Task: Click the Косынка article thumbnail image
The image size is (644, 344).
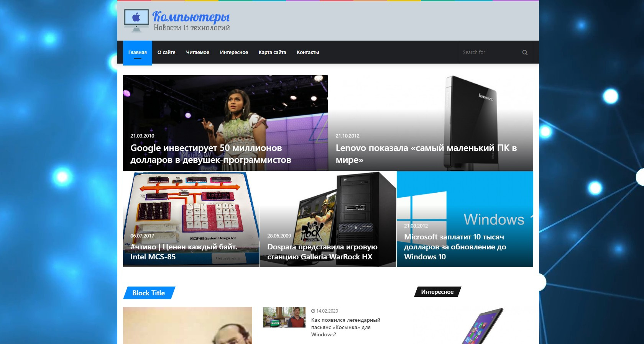Action: pyautogui.click(x=284, y=317)
